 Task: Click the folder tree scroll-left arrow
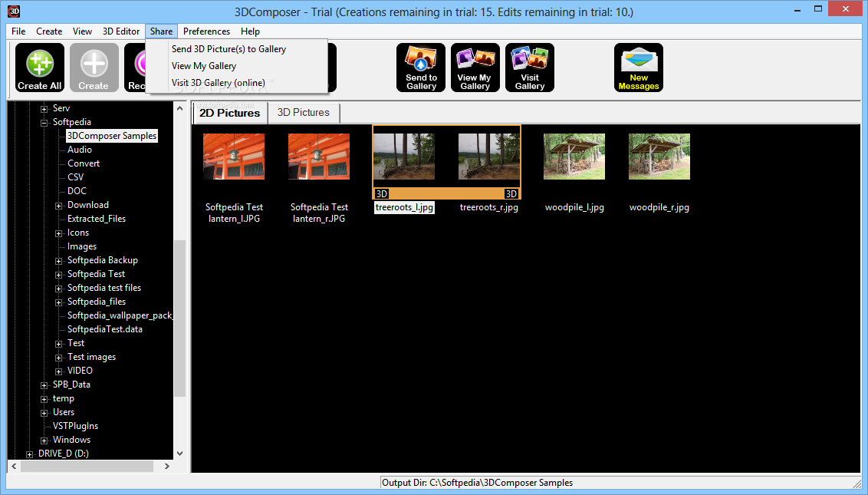tap(14, 467)
